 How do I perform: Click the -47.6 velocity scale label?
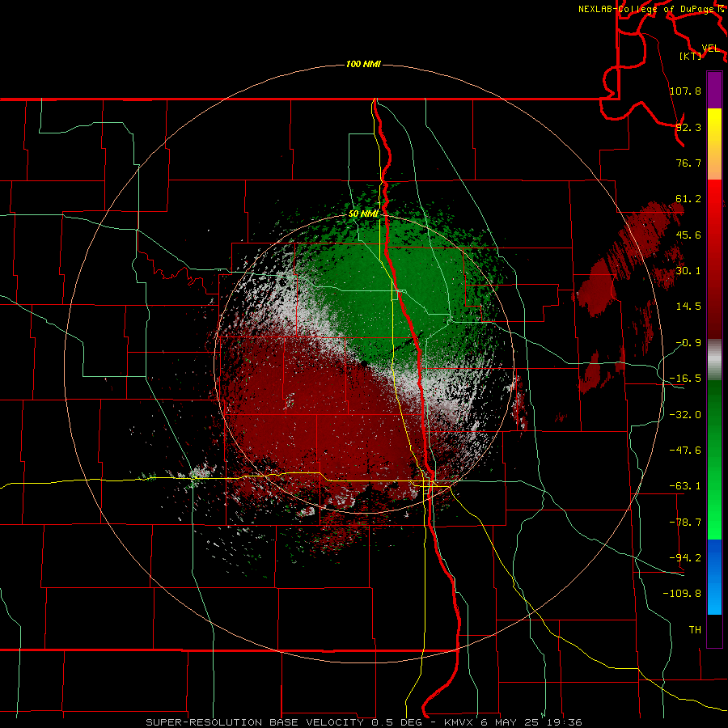pos(685,451)
